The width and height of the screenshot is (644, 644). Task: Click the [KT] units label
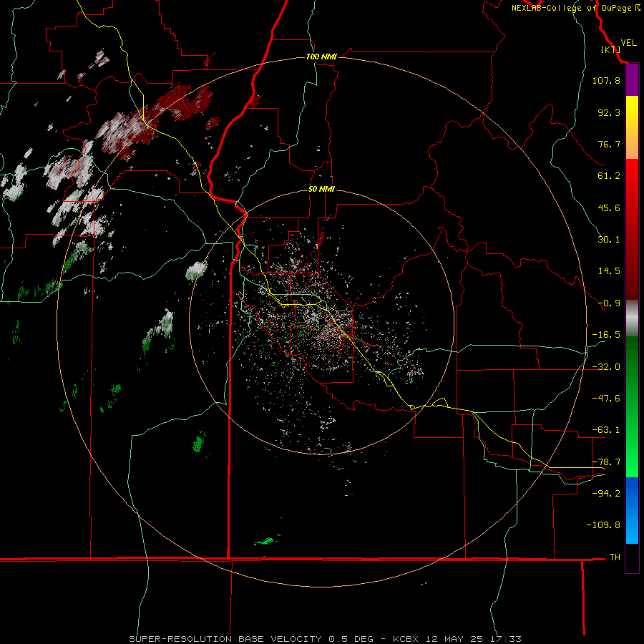point(611,49)
